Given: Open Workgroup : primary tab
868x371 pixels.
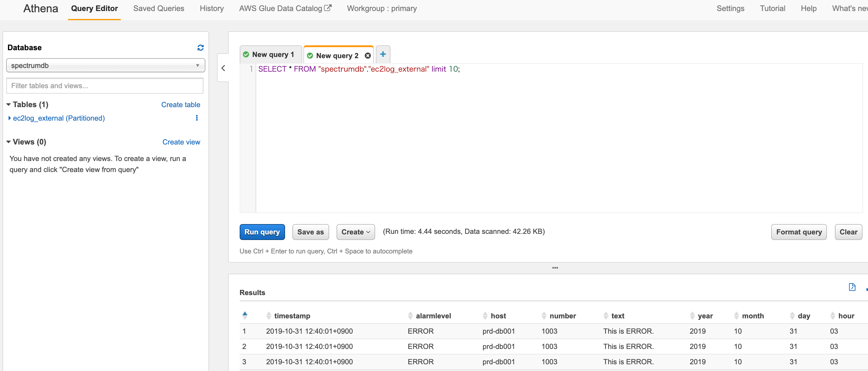Looking at the screenshot, I should point(382,8).
